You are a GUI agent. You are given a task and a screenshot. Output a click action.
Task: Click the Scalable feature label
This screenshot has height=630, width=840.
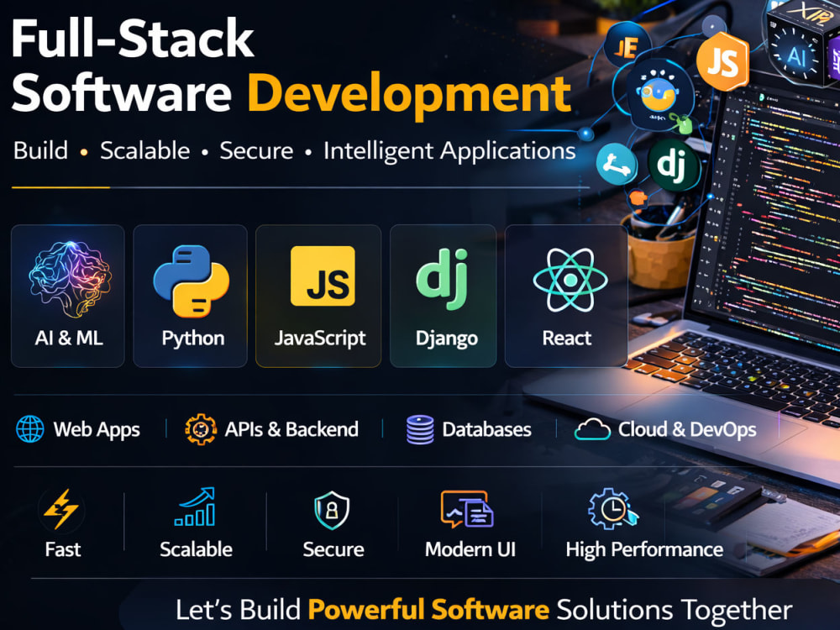click(x=196, y=549)
